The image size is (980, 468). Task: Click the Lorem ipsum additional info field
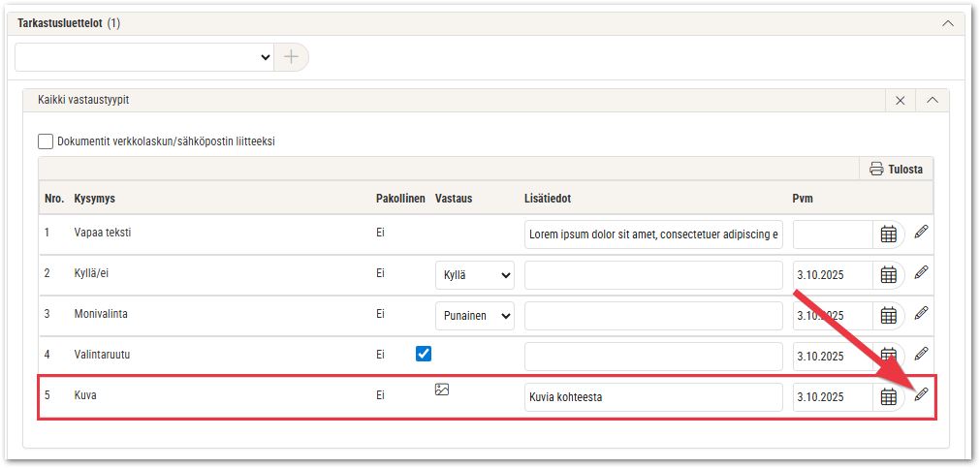[x=653, y=234]
